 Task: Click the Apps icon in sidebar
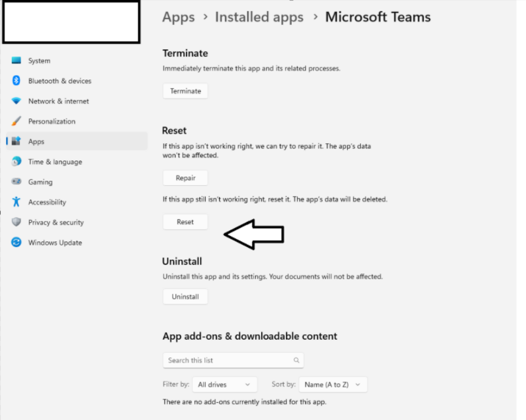[x=16, y=141]
